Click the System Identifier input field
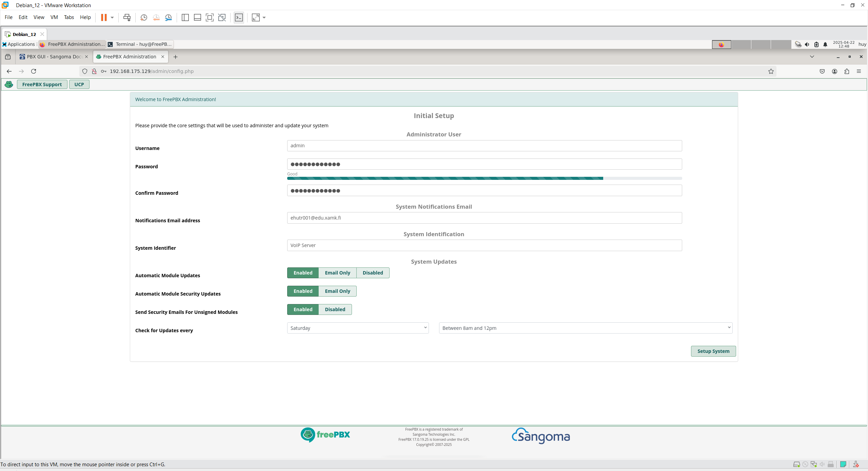The image size is (868, 471). (484, 245)
